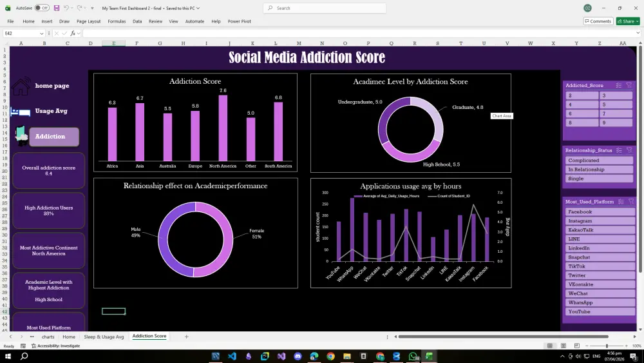Image resolution: width=644 pixels, height=363 pixels.
Task: Click the Applications usage avg chart
Action: 411,233
